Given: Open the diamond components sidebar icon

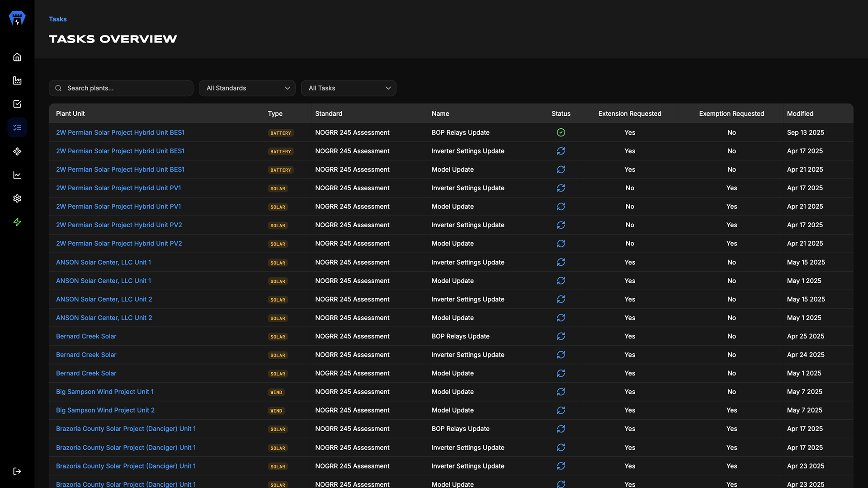Looking at the screenshot, I should 17,151.
